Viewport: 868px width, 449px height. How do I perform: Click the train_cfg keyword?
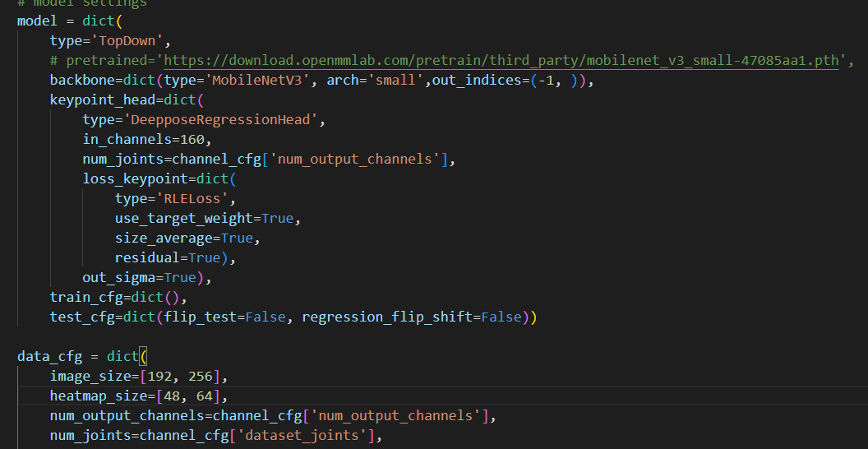point(86,298)
